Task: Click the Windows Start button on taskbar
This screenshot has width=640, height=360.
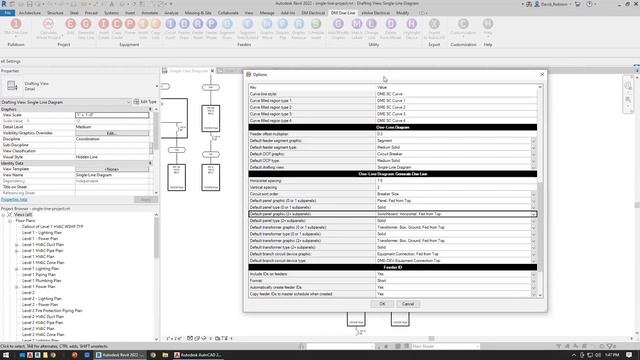Action: point(6,355)
